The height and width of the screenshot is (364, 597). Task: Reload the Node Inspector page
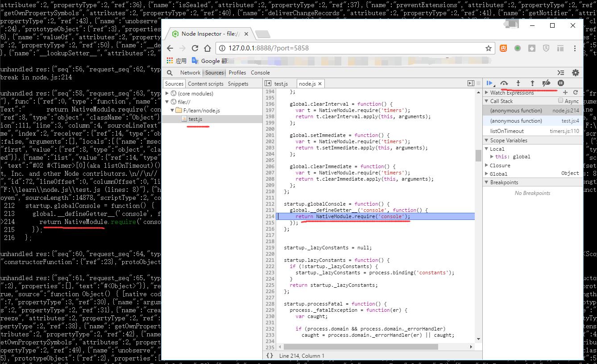tap(195, 48)
